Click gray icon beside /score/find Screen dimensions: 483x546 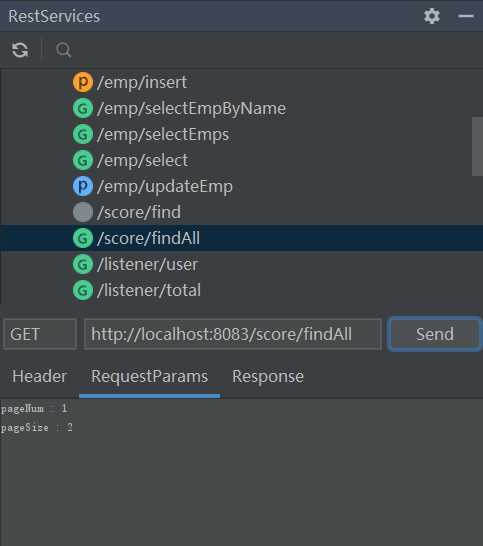coord(83,212)
